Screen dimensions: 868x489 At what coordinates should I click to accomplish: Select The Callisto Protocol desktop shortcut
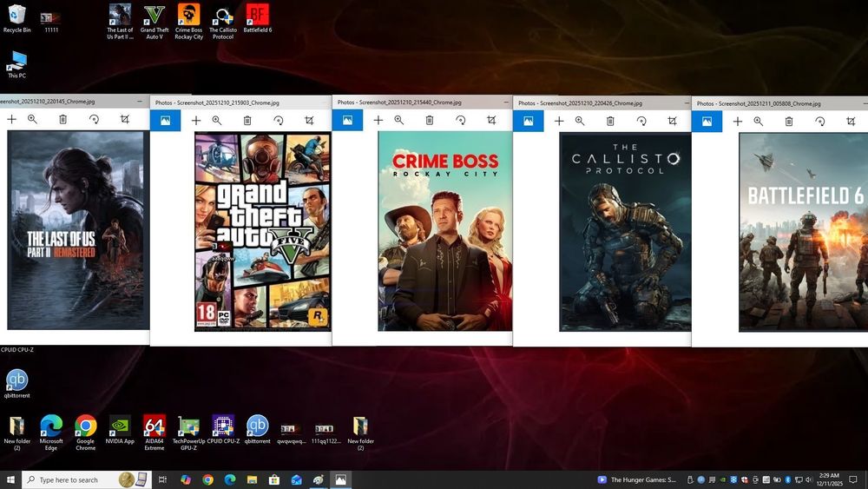pos(223,22)
